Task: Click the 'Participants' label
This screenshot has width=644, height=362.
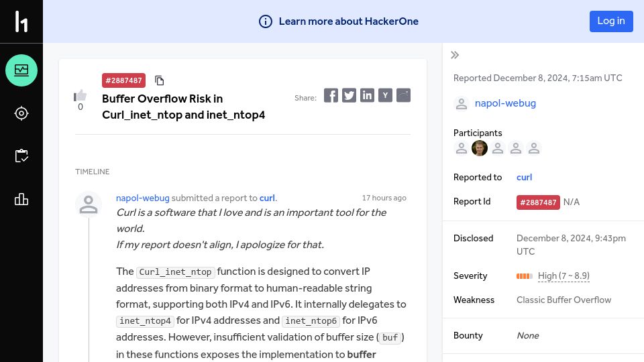Action: pos(477,133)
